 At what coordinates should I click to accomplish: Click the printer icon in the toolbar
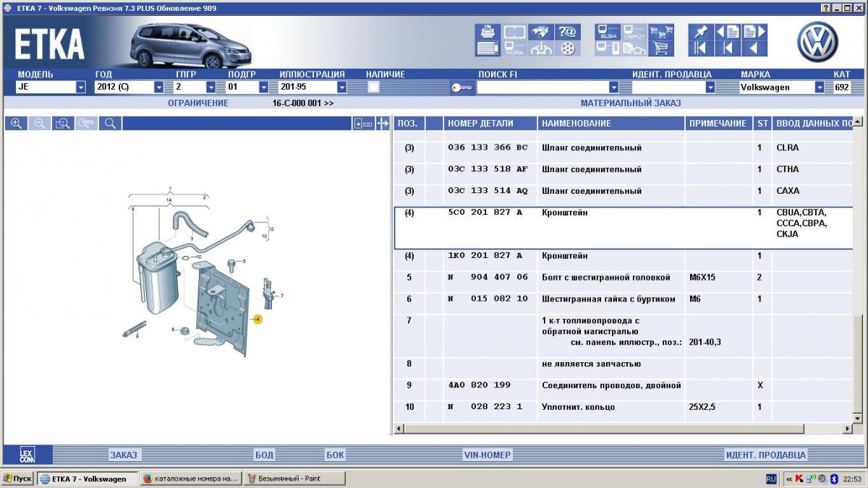(487, 33)
